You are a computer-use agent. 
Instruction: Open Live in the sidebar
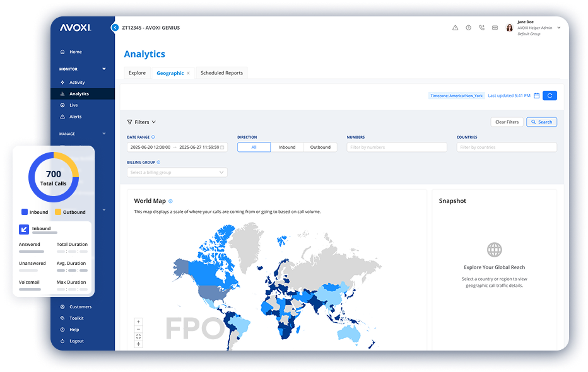click(x=74, y=105)
